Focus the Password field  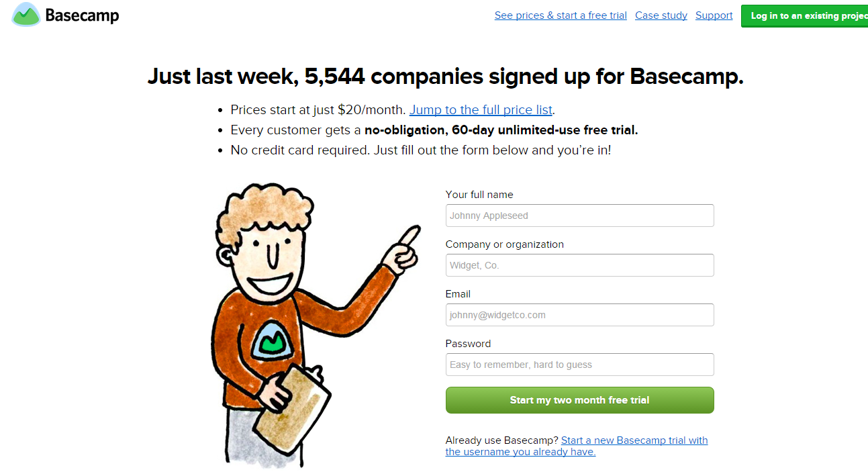click(579, 365)
